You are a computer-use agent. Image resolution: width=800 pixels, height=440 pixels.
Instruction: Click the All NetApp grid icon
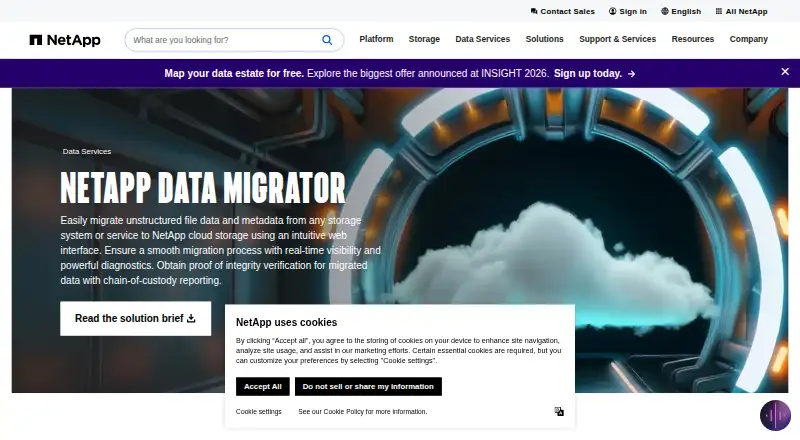pyautogui.click(x=718, y=11)
